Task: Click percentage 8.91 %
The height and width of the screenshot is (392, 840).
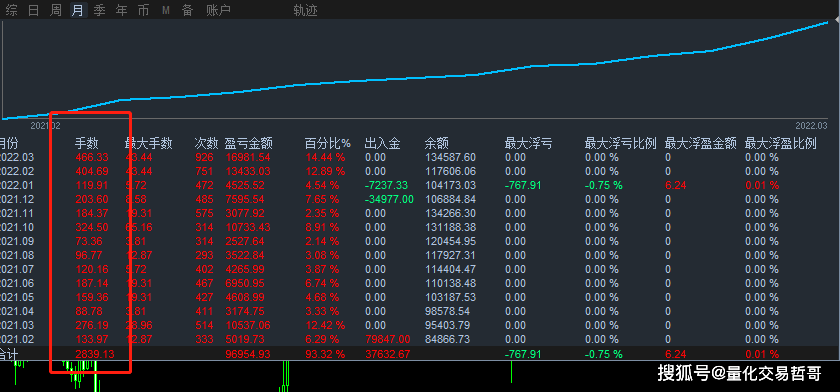Action: click(322, 227)
